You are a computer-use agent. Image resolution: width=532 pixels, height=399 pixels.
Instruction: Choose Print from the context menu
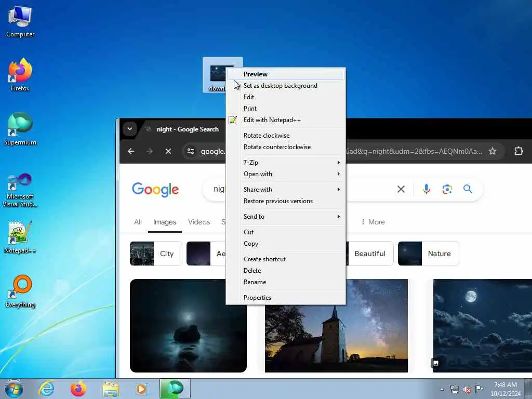286,109
